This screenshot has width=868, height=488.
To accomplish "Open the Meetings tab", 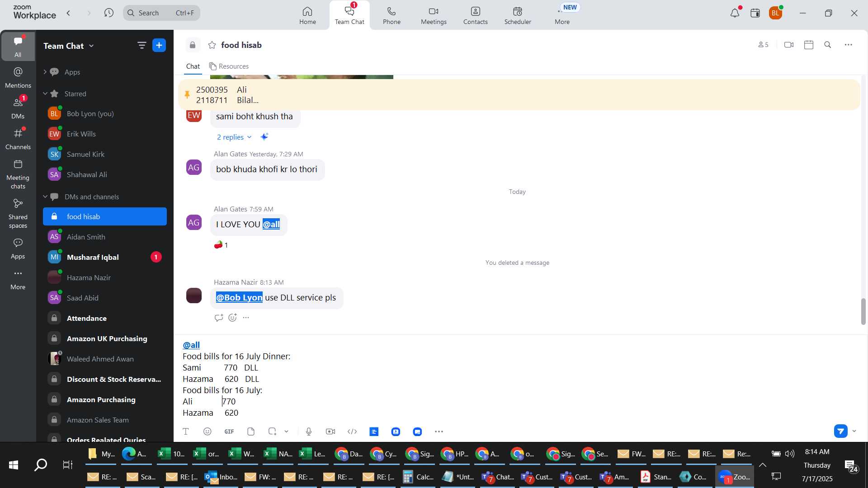I will coord(434,15).
